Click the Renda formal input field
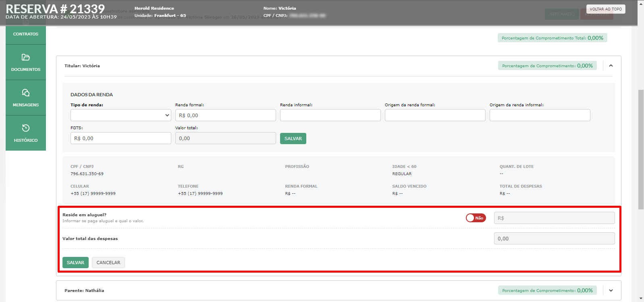Screen dimensions: 644x302 point(226,115)
